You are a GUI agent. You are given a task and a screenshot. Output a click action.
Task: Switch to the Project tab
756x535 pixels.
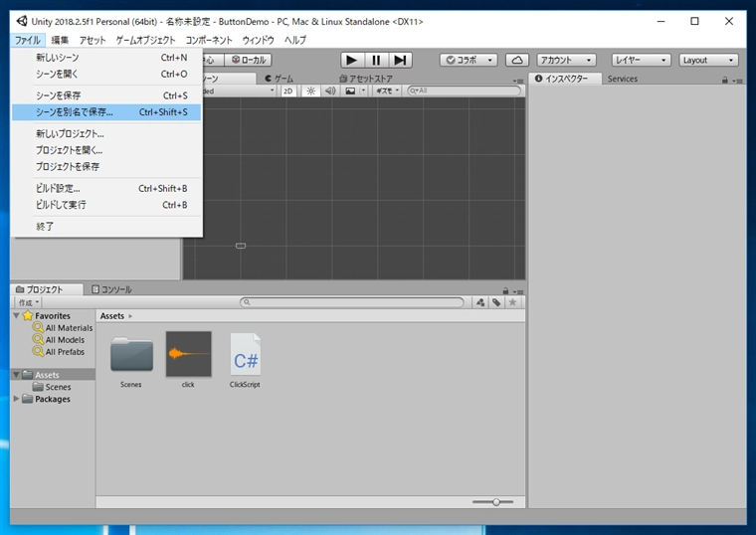click(x=47, y=289)
